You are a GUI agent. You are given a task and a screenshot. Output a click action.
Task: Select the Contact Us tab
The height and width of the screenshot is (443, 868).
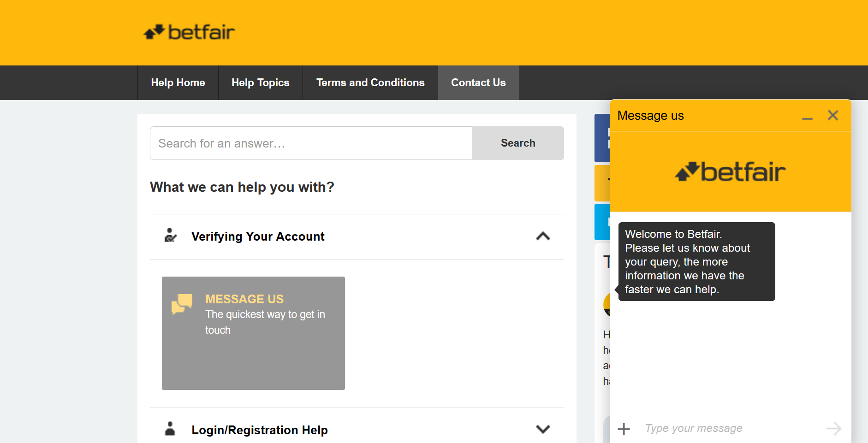point(478,83)
